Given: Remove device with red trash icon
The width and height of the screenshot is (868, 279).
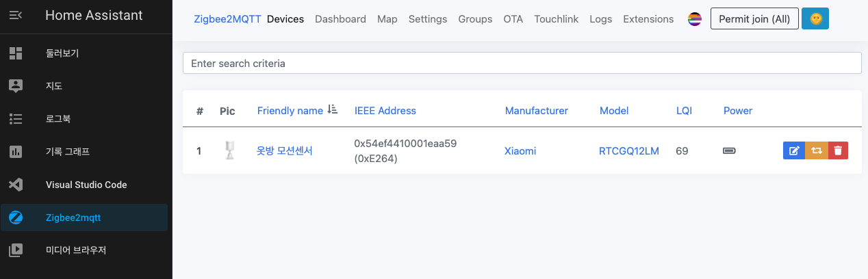Looking at the screenshot, I should [838, 151].
